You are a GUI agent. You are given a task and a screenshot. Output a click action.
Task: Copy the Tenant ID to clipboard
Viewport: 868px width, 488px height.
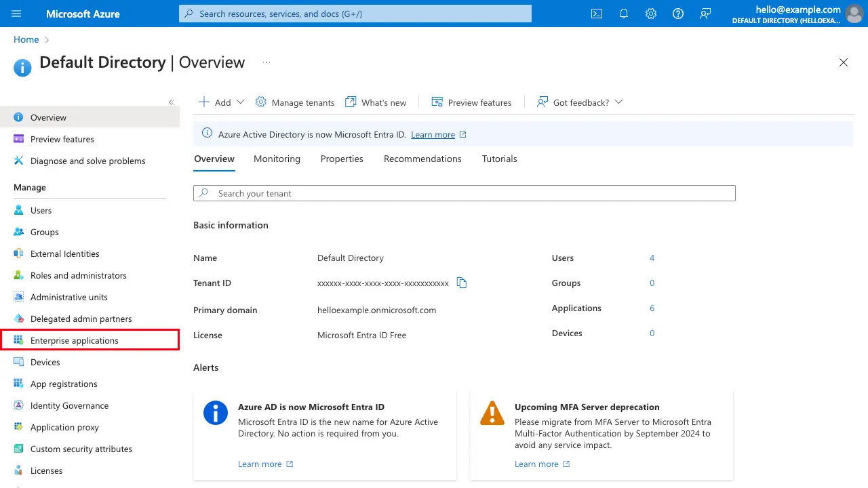(x=462, y=283)
